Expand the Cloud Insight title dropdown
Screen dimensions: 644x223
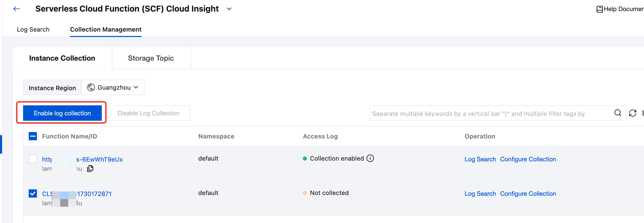point(229,9)
